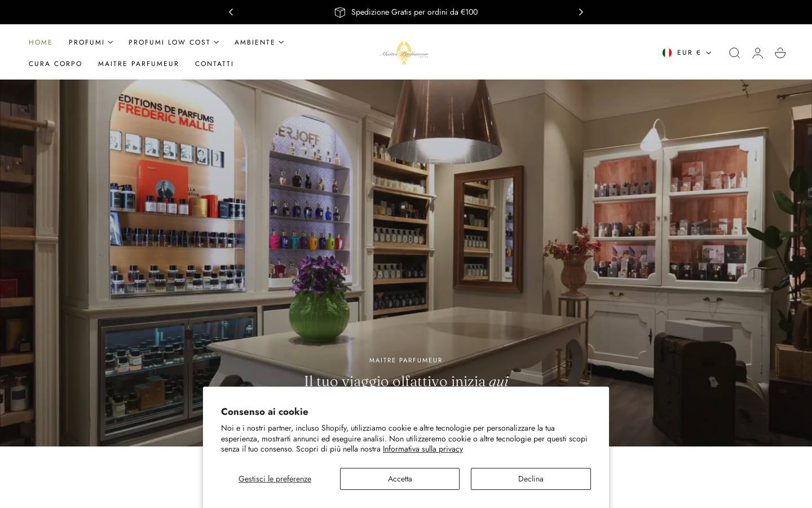Go to the Home page
Image resolution: width=812 pixels, height=508 pixels.
click(x=41, y=42)
